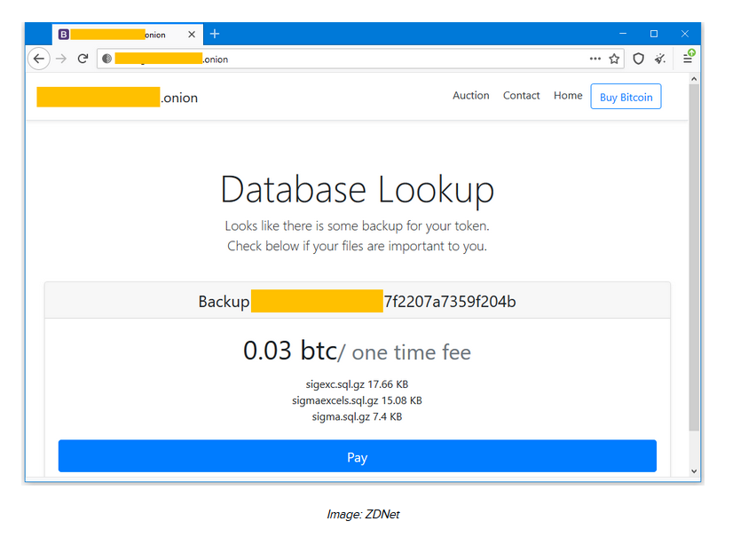Go back with the browser back arrow
The height and width of the screenshot is (553, 756).
[x=38, y=59]
